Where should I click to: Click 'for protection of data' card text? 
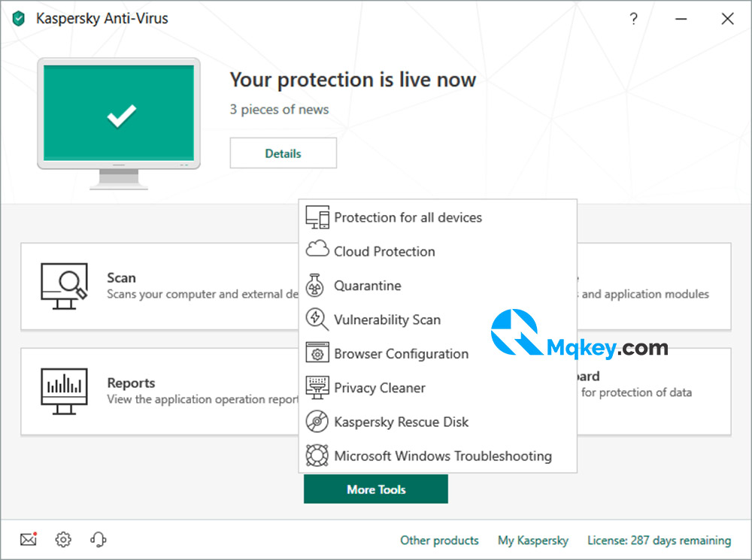[636, 392]
